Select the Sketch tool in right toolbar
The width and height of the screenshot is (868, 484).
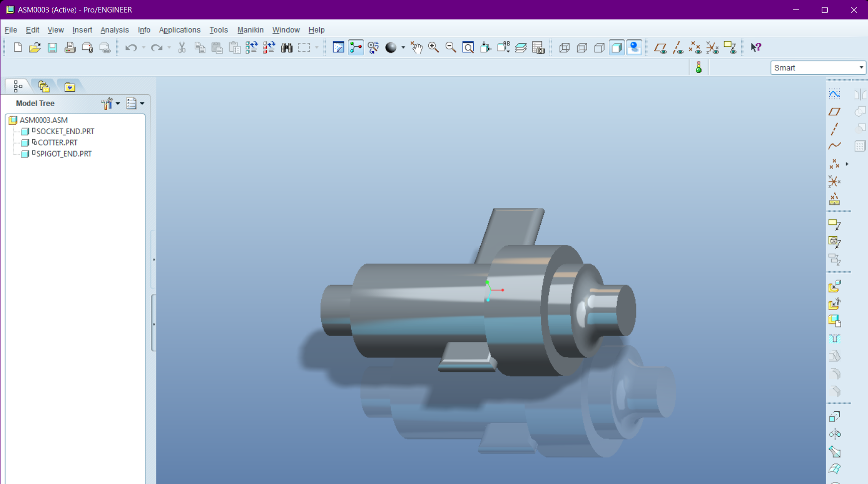click(834, 94)
